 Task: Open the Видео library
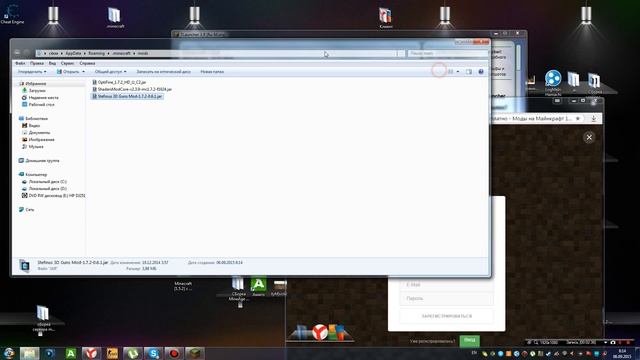point(34,126)
